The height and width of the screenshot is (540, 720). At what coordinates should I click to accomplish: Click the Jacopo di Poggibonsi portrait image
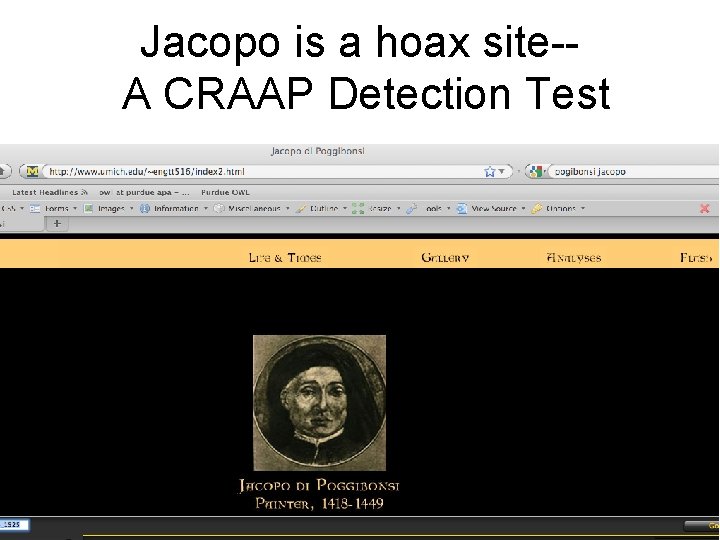[320, 403]
